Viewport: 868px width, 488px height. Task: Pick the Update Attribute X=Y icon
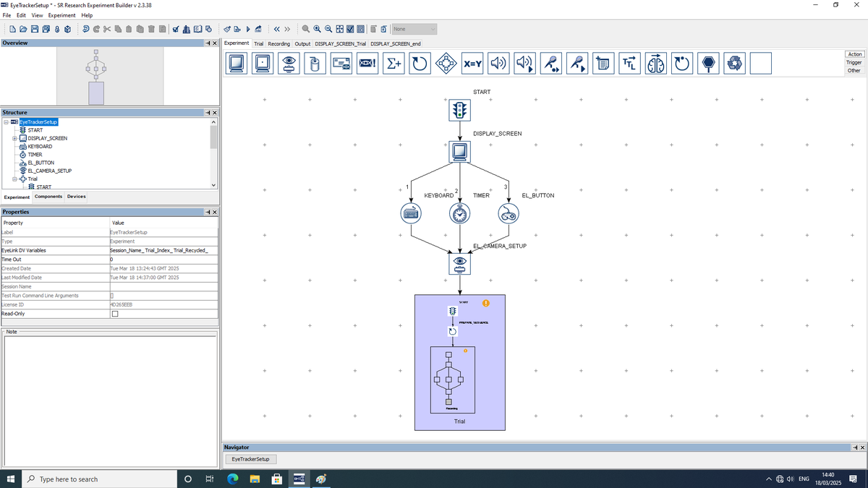coord(472,64)
